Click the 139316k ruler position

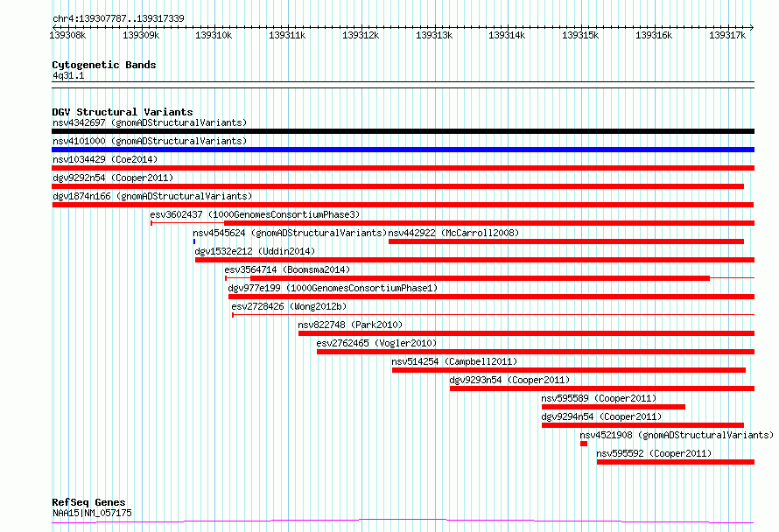click(x=654, y=35)
